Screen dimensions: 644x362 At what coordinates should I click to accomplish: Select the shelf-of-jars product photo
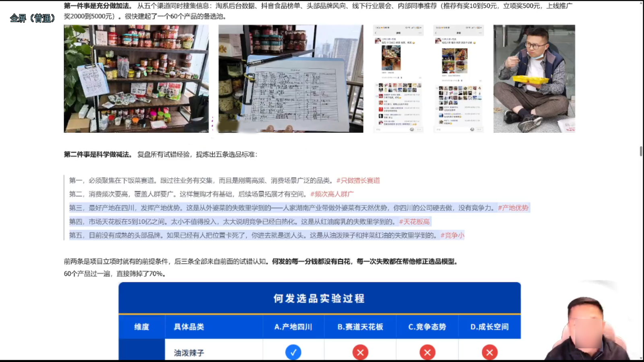(136, 79)
